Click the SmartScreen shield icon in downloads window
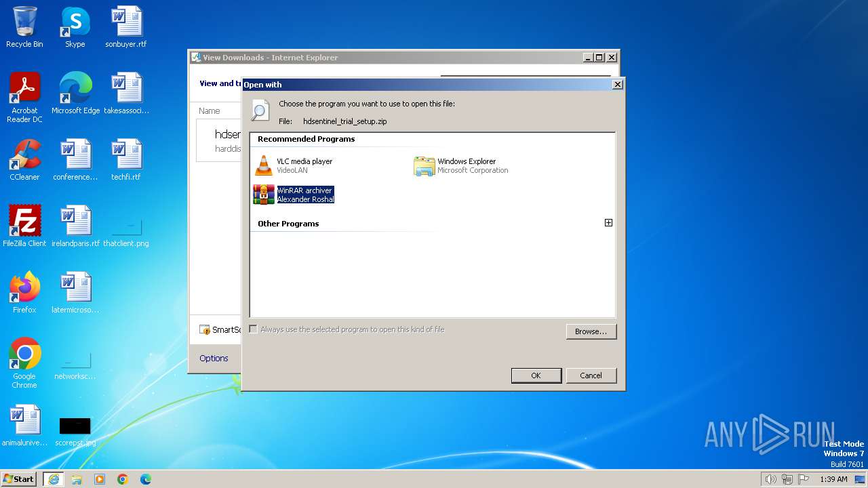The height and width of the screenshot is (488, 868). point(205,330)
